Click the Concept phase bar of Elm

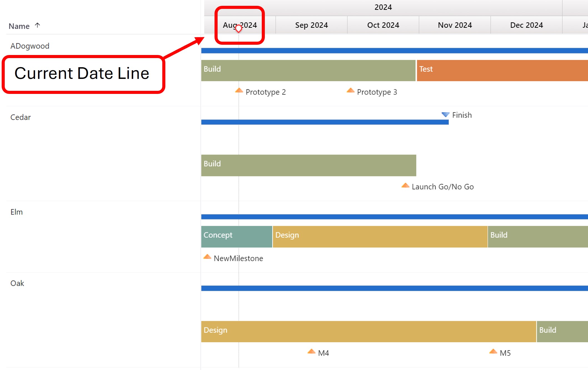(236, 236)
